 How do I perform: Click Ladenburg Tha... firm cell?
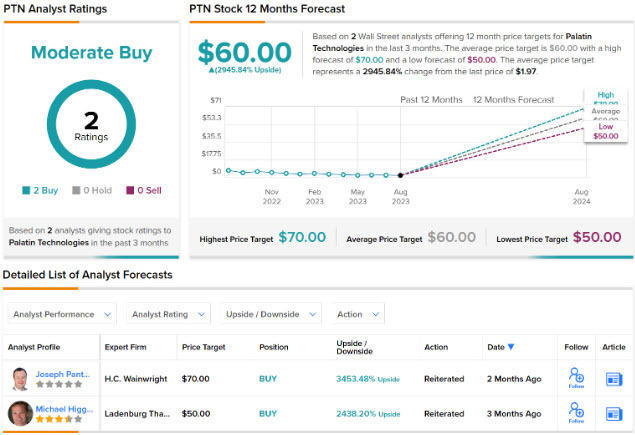[137, 414]
